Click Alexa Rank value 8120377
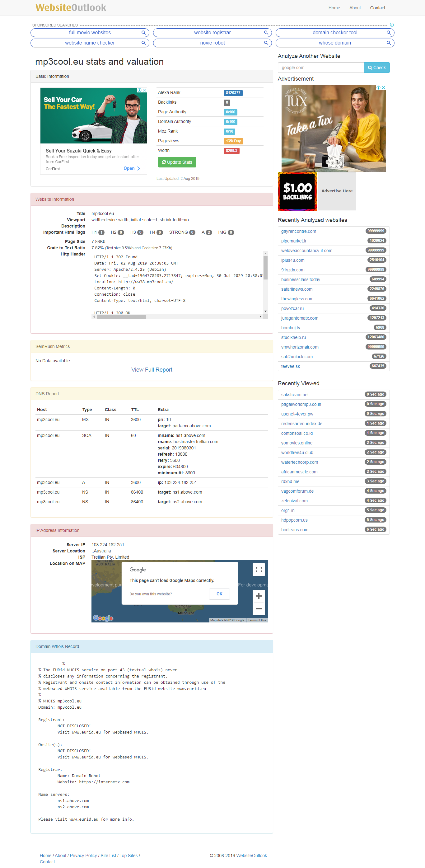The width and height of the screenshot is (425, 868). (233, 93)
